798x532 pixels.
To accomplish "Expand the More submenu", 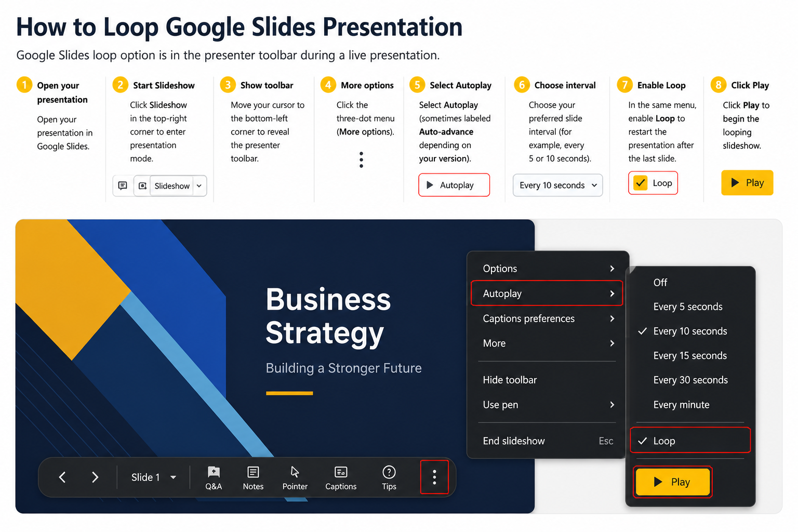I will (x=548, y=343).
